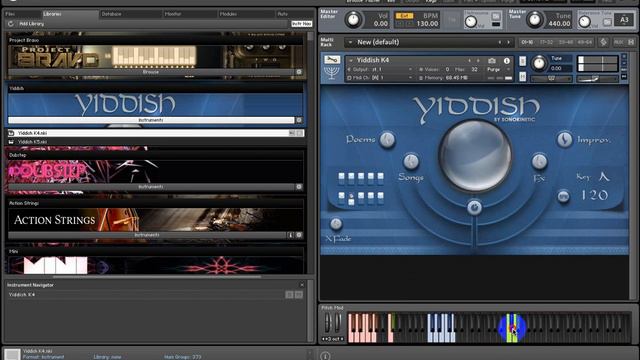This screenshot has width=640, height=360.
Task: Open the Midi Ch dropdown
Action: tap(380, 78)
